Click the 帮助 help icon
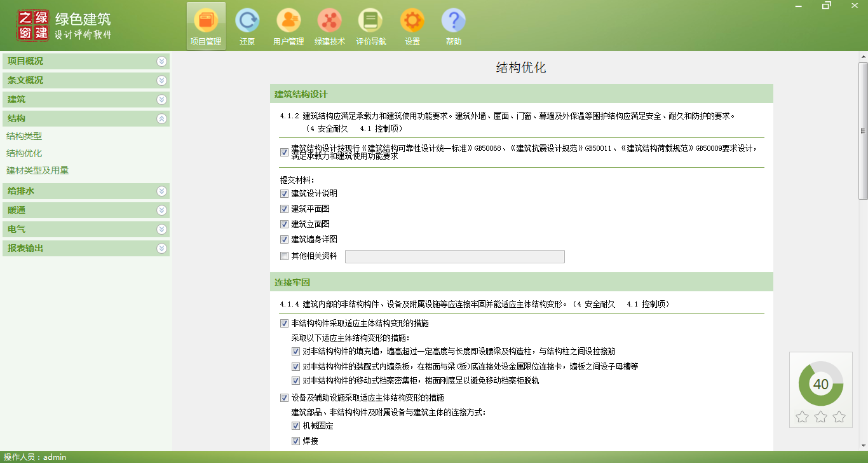868x463 pixels. tap(453, 25)
